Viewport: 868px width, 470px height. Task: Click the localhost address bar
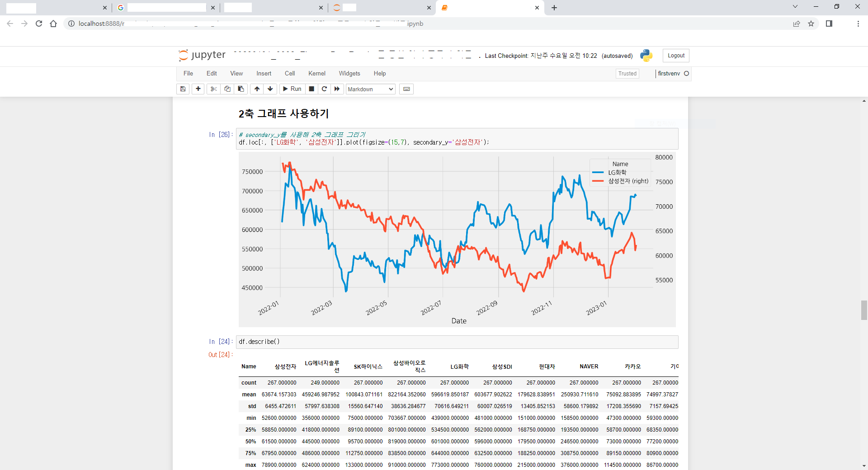[425, 23]
